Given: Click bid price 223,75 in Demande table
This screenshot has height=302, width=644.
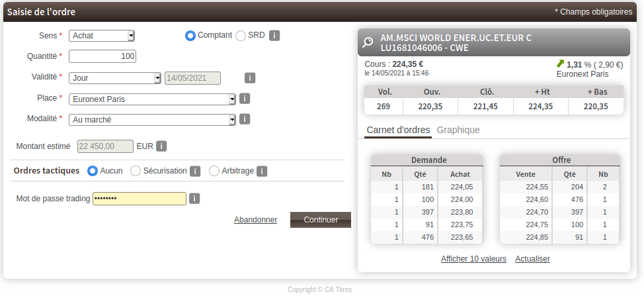Looking at the screenshot, I should pyautogui.click(x=462, y=225).
